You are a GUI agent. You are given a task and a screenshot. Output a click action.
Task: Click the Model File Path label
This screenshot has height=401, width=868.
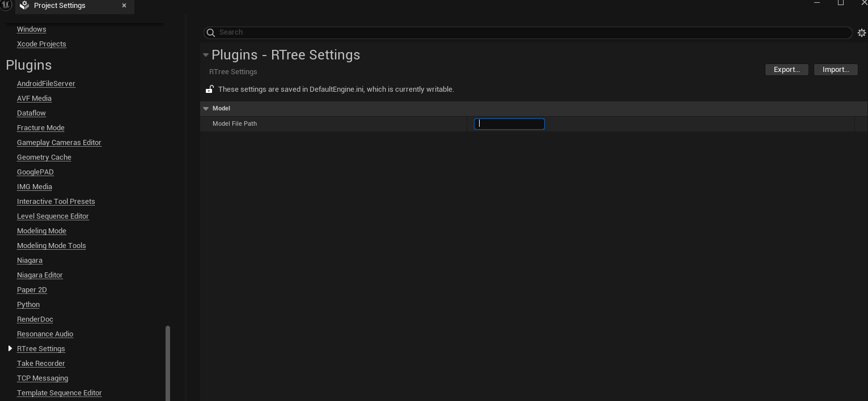(x=235, y=123)
